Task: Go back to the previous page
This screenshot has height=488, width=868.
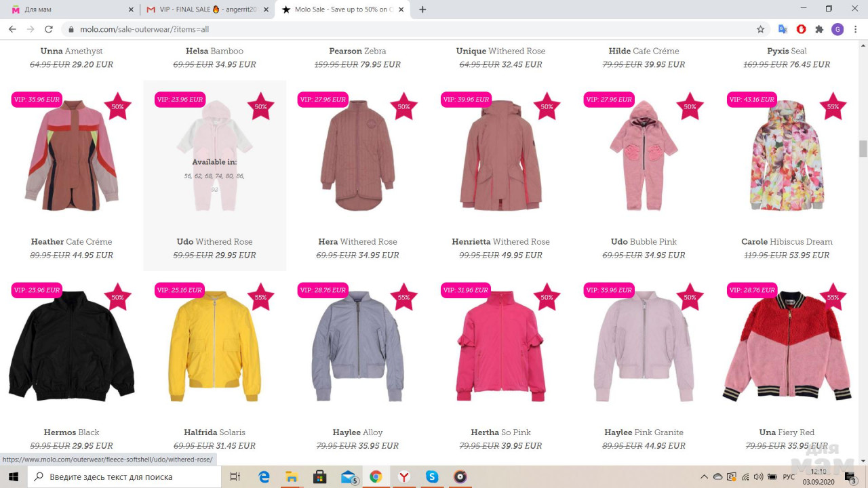Action: click(12, 29)
